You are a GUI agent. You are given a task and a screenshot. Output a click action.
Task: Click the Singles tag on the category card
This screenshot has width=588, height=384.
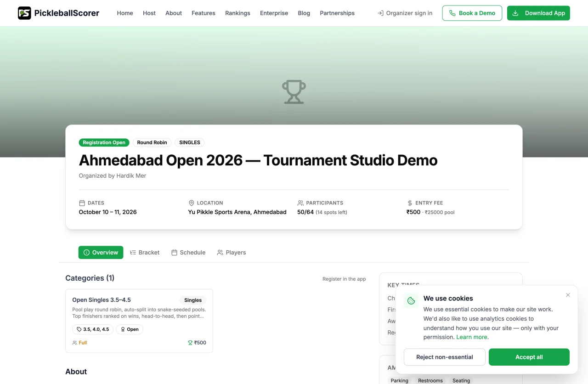[193, 300]
